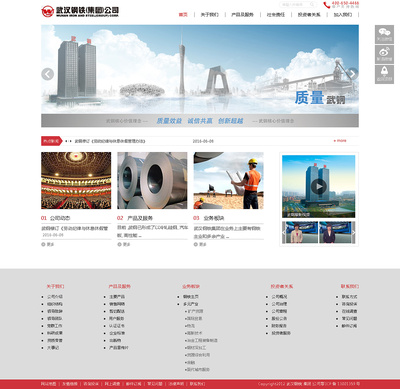Open the 01 公司动态 section heading

(x=56, y=218)
